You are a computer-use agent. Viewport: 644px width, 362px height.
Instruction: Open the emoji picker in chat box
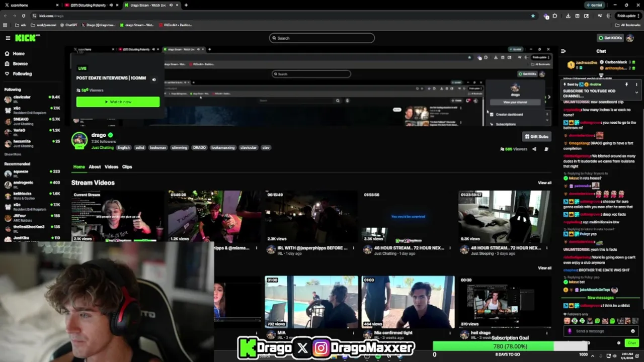[x=633, y=331]
